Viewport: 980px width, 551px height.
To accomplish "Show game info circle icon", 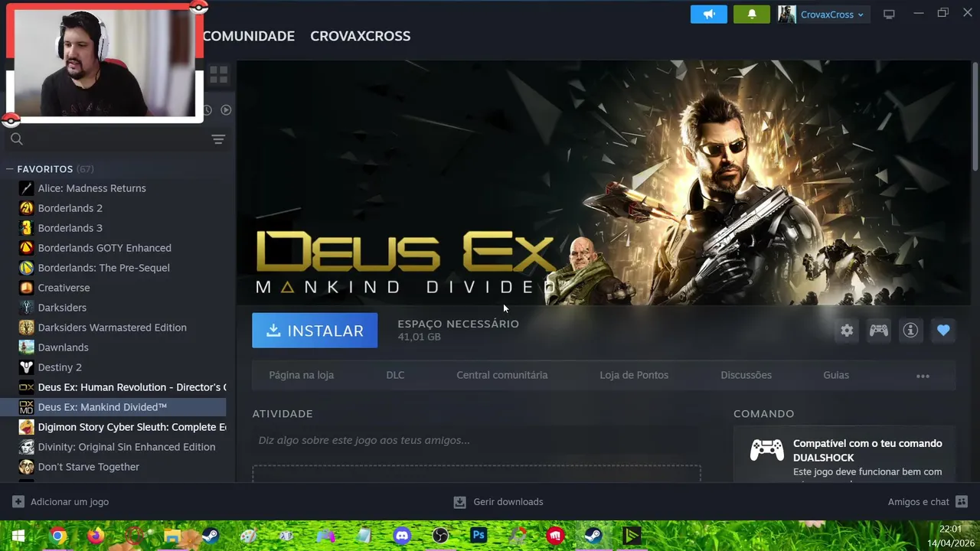I will point(910,331).
